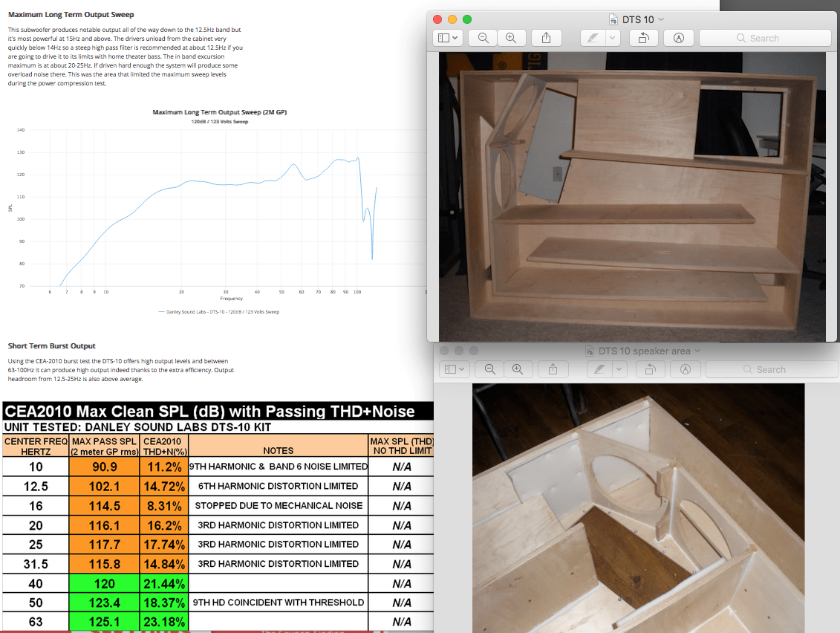Click 115.8 max pass SPL cell
The height and width of the screenshot is (633, 840).
click(x=105, y=564)
